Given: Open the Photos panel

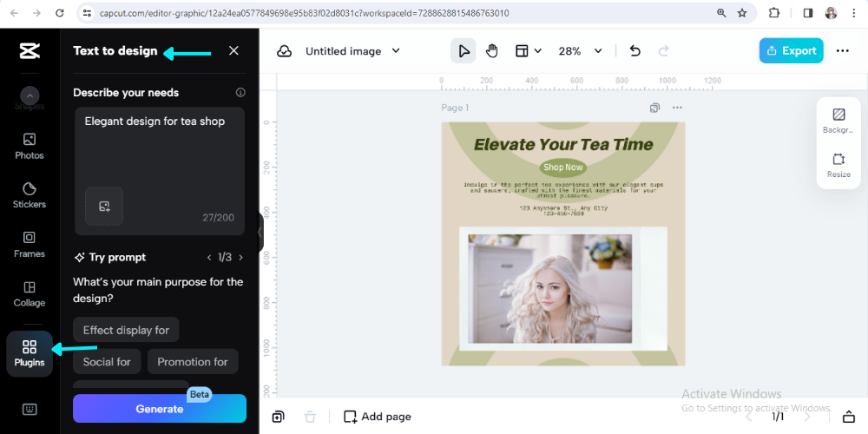Looking at the screenshot, I should (x=30, y=146).
